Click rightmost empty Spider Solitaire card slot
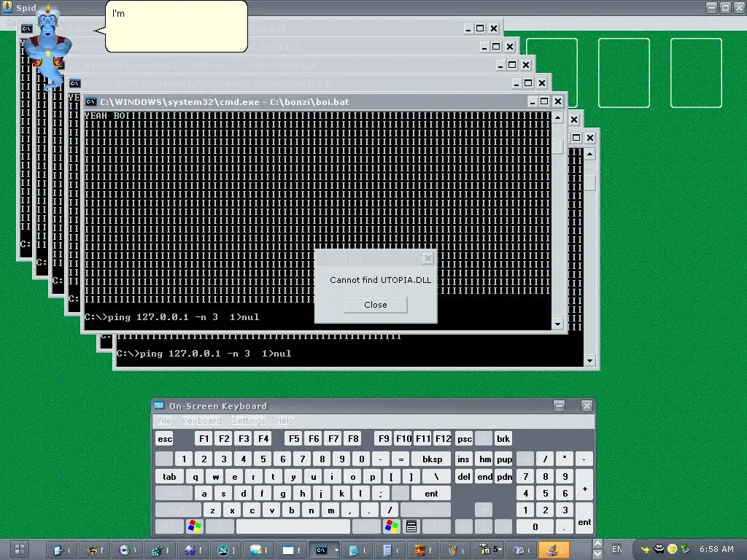Viewport: 747px width, 560px height. click(696, 73)
